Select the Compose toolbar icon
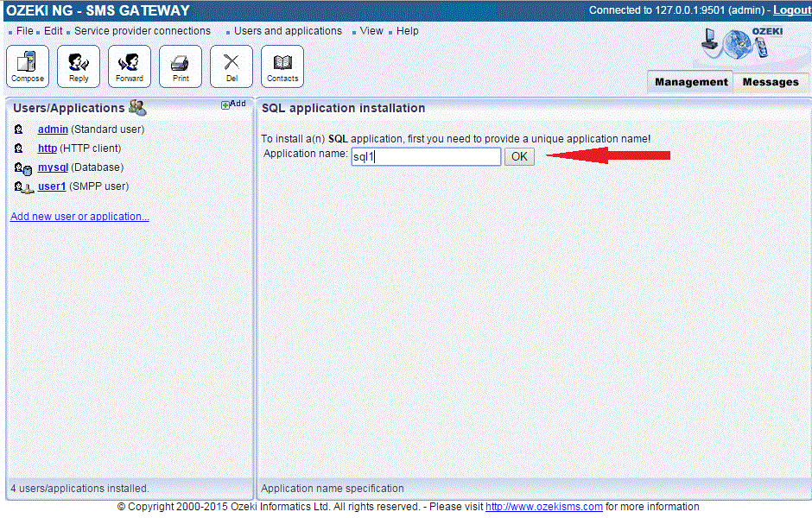The height and width of the screenshot is (518, 812). pos(27,66)
